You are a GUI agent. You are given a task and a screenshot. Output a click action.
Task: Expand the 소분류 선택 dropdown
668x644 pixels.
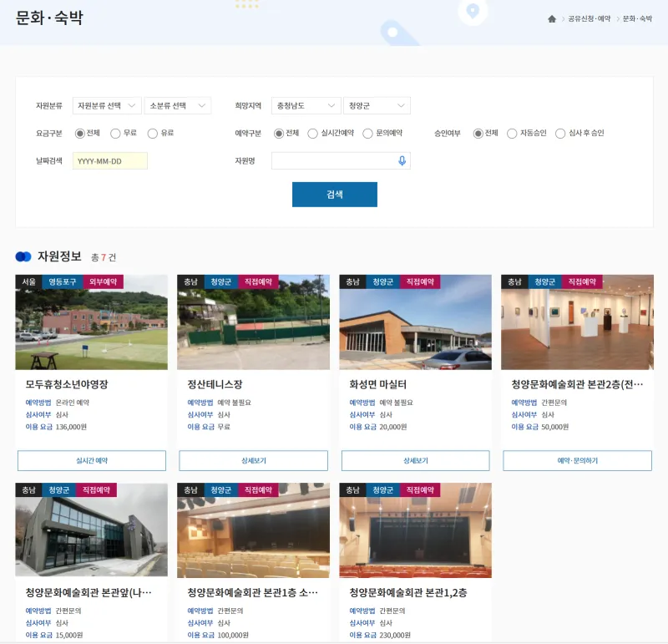click(177, 106)
